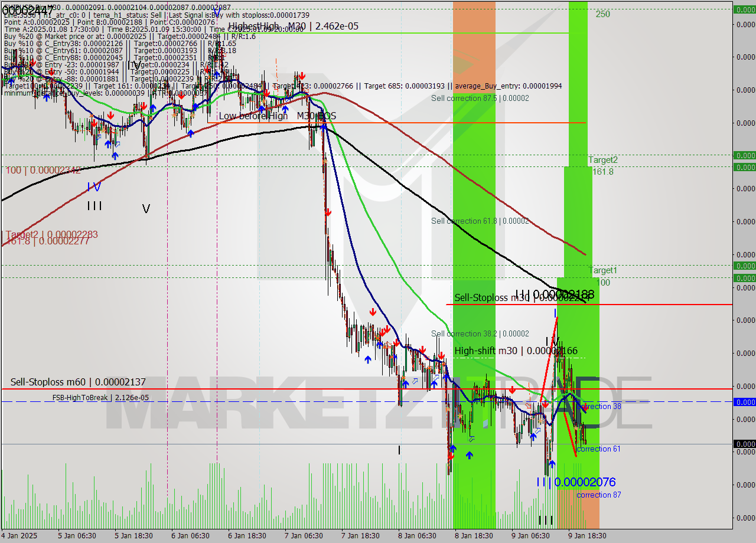Select the blue 'II | 0.00002076' wave label
The image size is (756, 543).
coord(576,482)
